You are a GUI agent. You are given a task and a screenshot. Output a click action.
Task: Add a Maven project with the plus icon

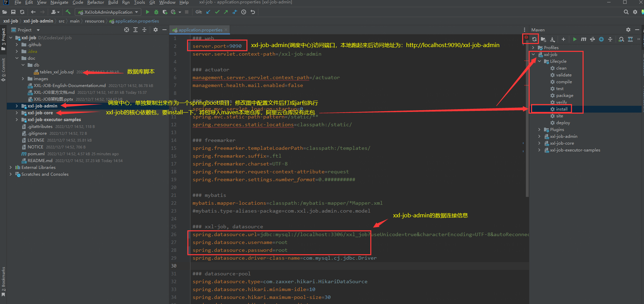[x=563, y=39]
